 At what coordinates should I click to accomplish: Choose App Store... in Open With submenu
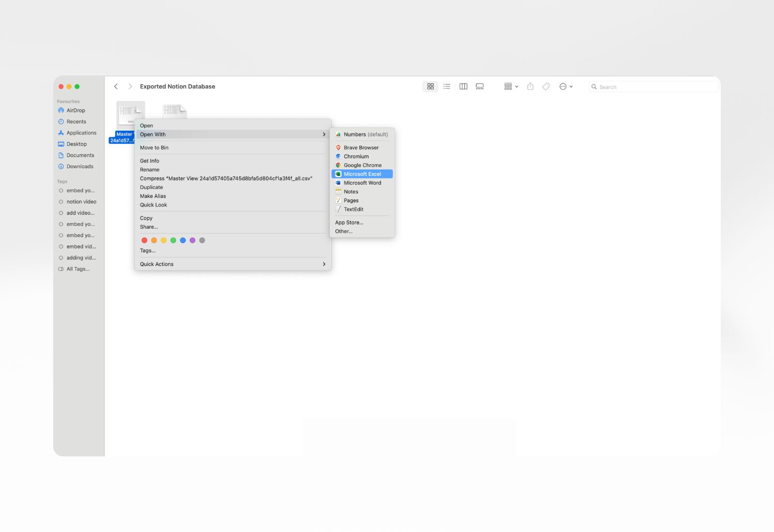pyautogui.click(x=362, y=222)
